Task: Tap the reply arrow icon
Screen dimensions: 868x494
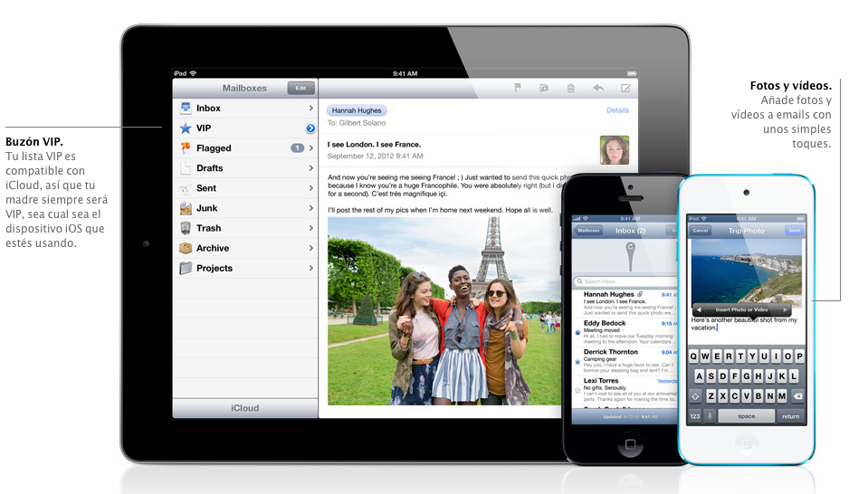Action: point(597,88)
